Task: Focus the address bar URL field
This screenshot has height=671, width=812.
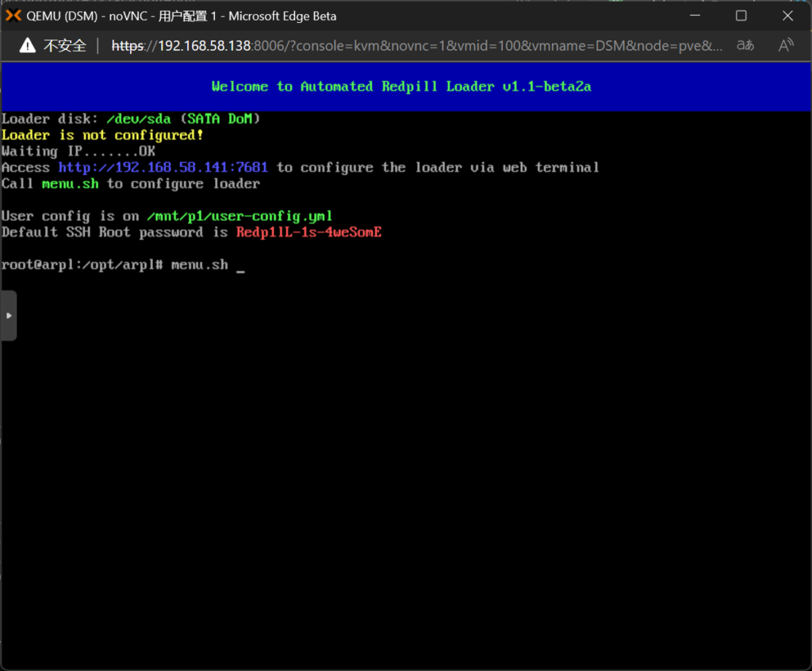Action: point(416,46)
